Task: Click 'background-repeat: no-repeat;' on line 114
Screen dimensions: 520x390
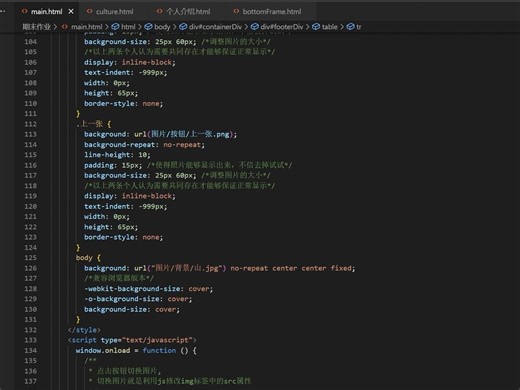Action: pyautogui.click(x=144, y=145)
